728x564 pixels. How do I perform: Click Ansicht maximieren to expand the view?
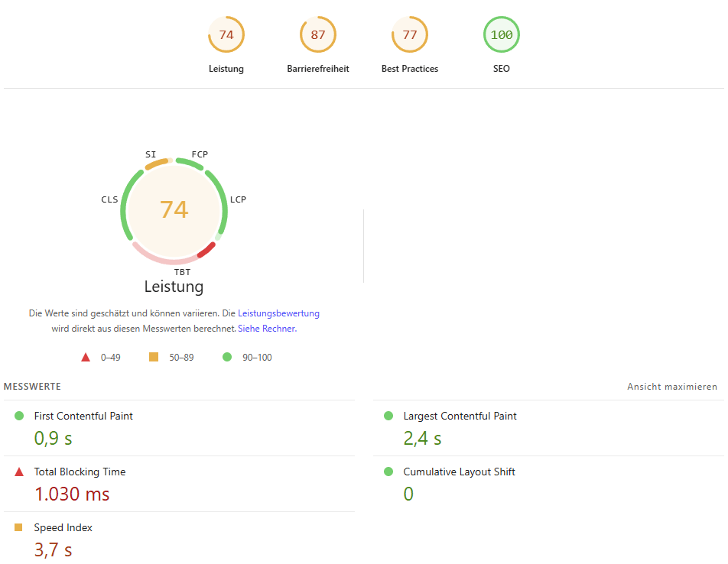[x=672, y=387]
